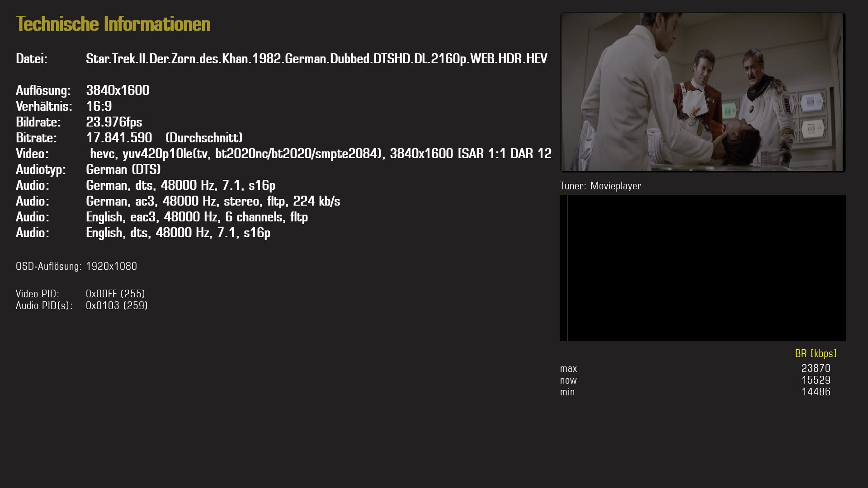Click the Video PID 0x00FF value

click(x=115, y=294)
